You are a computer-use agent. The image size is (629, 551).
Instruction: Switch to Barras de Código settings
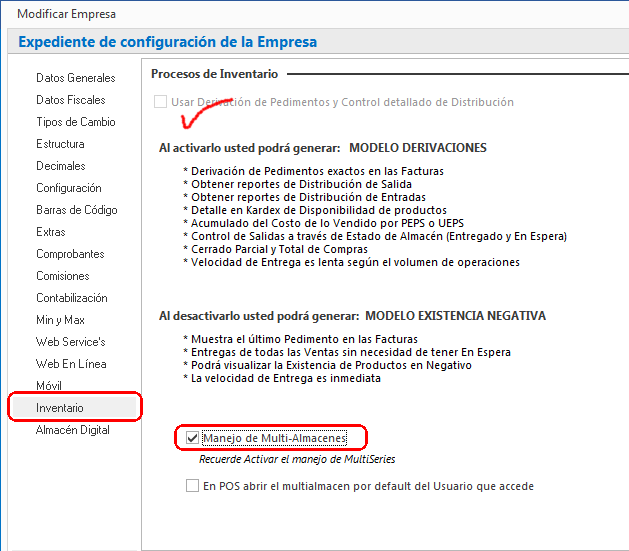(76, 210)
